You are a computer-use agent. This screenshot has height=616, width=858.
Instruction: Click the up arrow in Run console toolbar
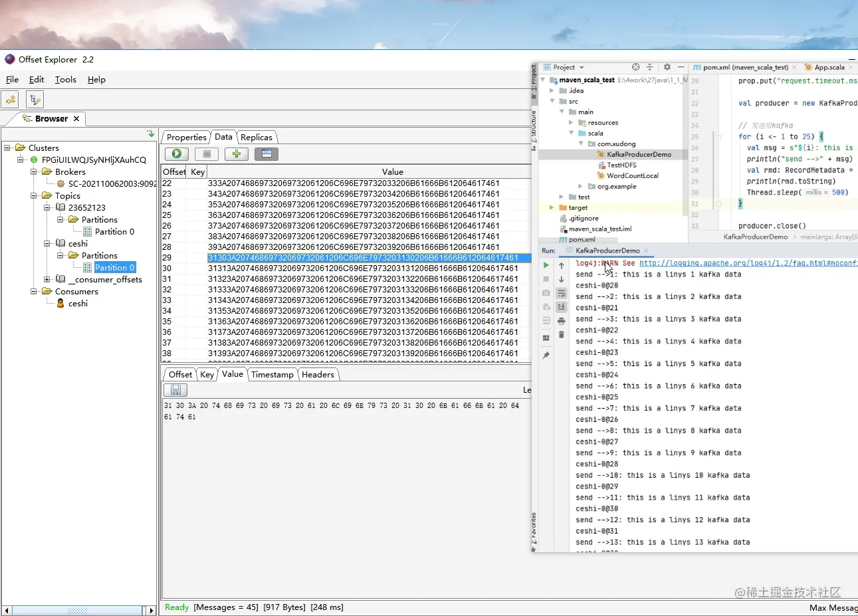pyautogui.click(x=562, y=265)
